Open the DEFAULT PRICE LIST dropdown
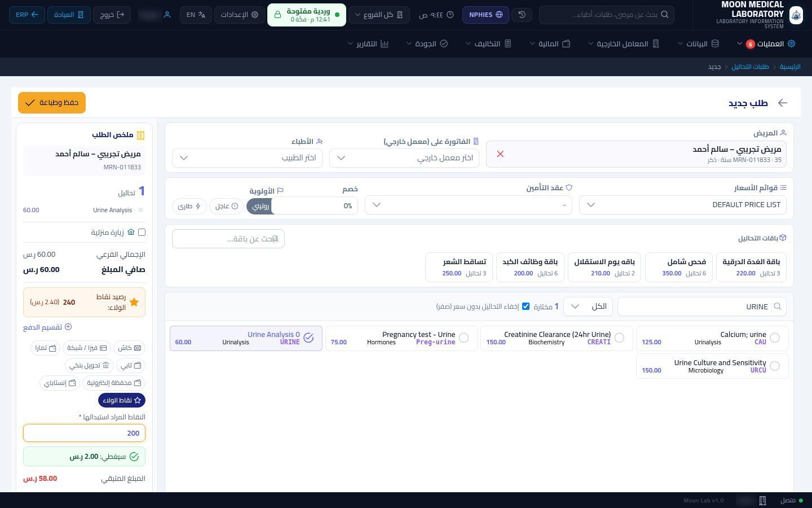Screen dimensions: 812x508 click(x=682, y=205)
